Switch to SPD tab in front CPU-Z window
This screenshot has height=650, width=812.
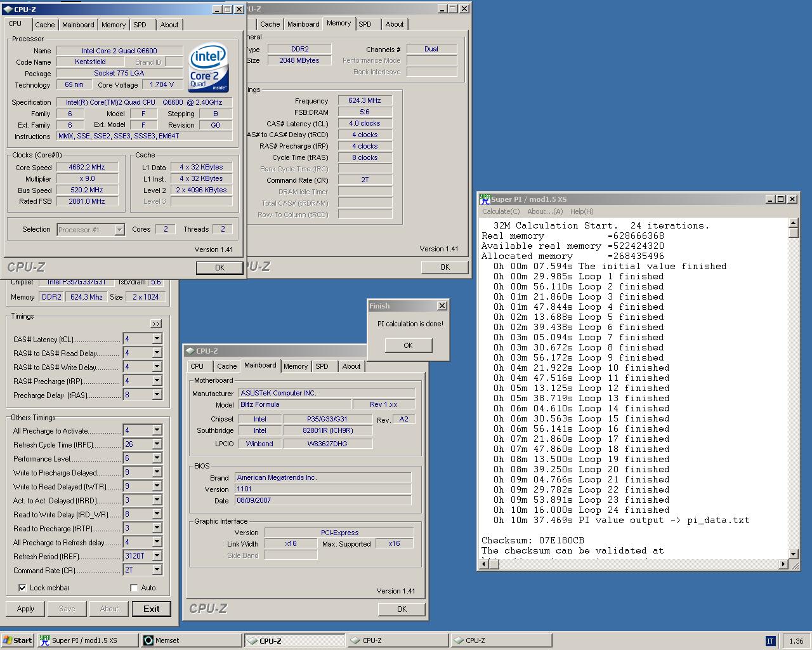click(140, 25)
